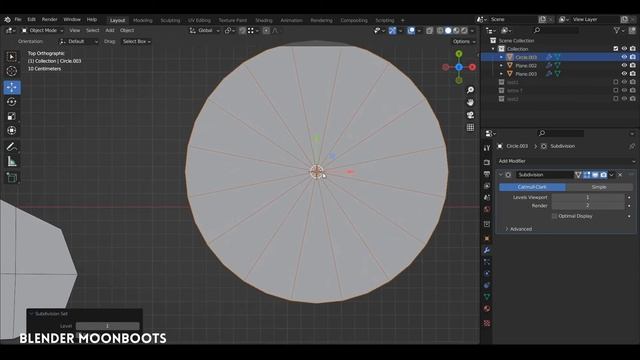
Task: Toggle Collection exclude checkbox in outliner
Action: (616, 49)
